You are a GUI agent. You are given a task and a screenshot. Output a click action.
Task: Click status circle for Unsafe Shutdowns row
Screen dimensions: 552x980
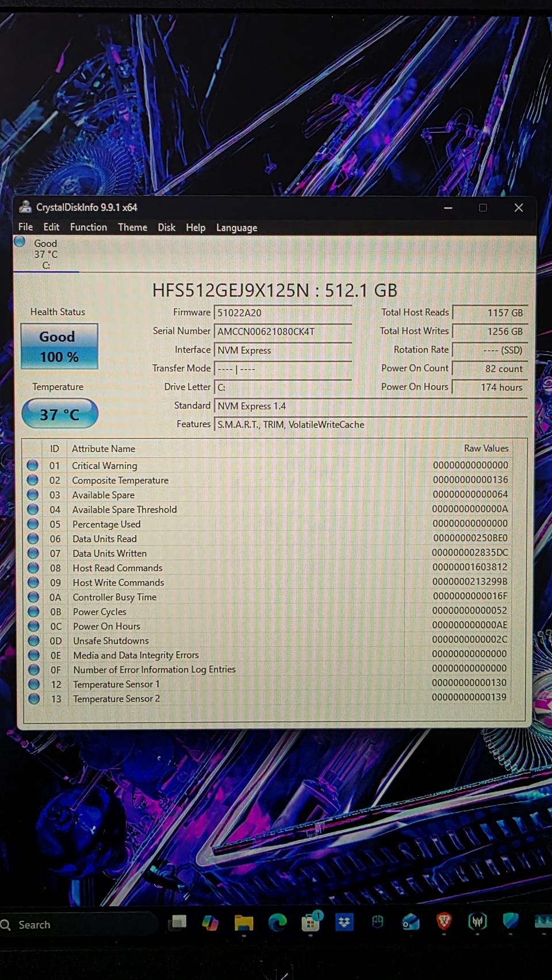tap(33, 640)
